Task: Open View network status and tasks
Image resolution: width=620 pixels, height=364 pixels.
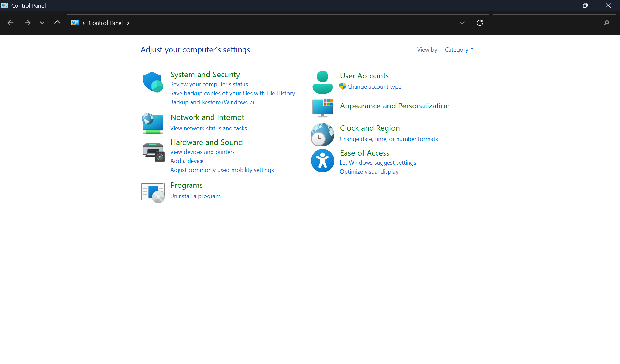Action: [208, 128]
